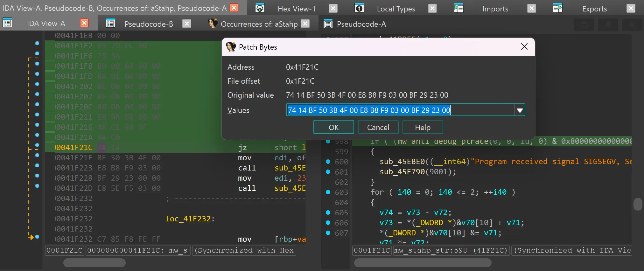Image resolution: width=644 pixels, height=271 pixels.
Task: Click the Imports tab icon
Action: pos(458,8)
